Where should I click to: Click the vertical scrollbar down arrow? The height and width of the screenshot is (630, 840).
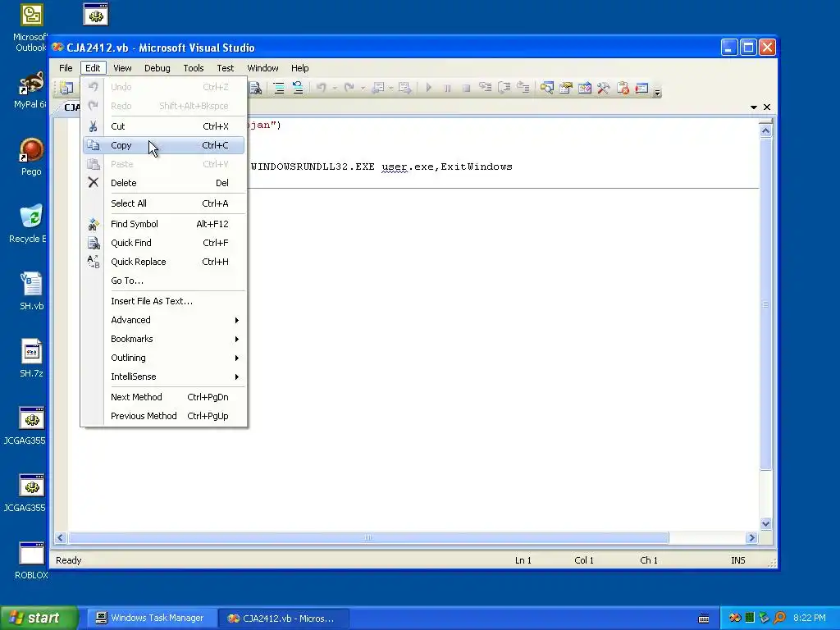click(765, 523)
